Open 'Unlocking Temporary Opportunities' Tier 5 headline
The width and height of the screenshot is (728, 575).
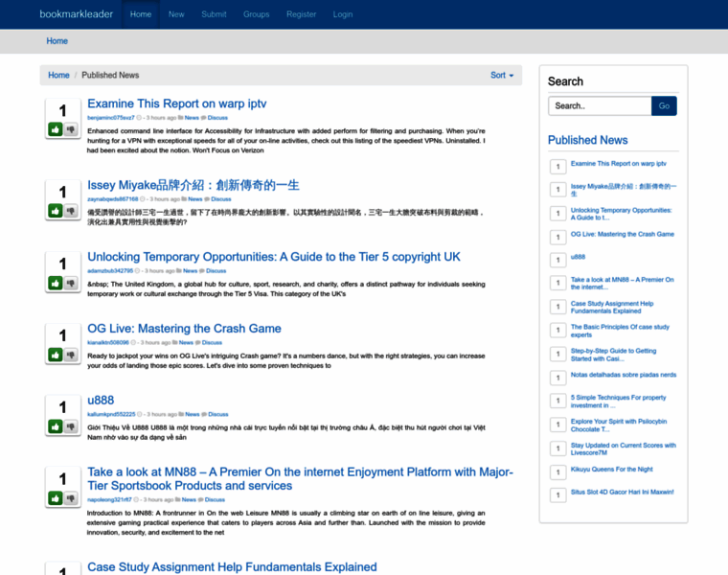coord(274,257)
